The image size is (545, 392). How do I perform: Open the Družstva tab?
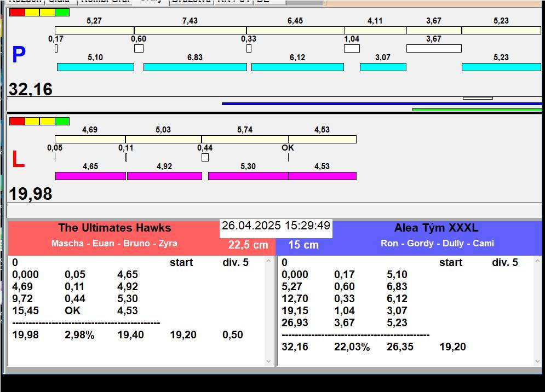tap(190, 2)
